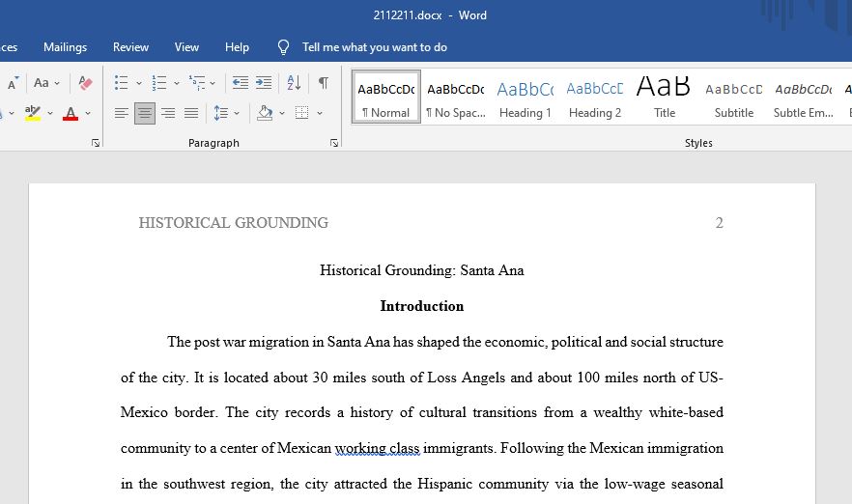Viewport: 852px width, 504px height.
Task: Click the Borders icon
Action: click(302, 113)
